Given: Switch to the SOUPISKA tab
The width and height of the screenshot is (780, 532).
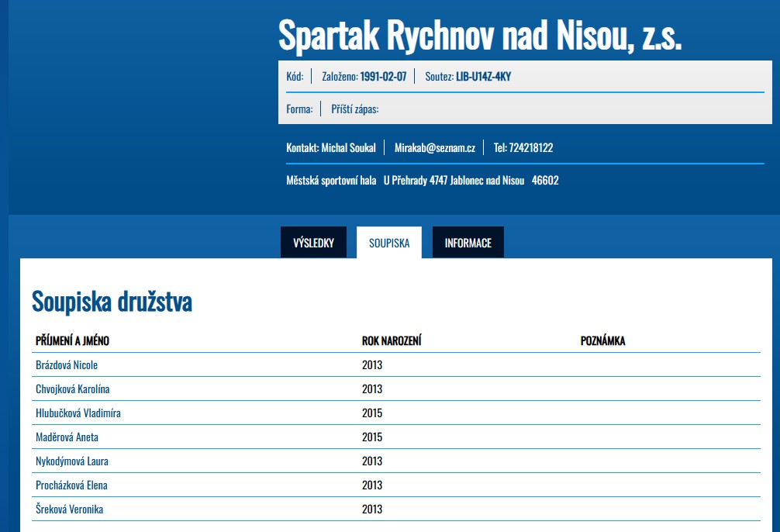Looking at the screenshot, I should 389,243.
